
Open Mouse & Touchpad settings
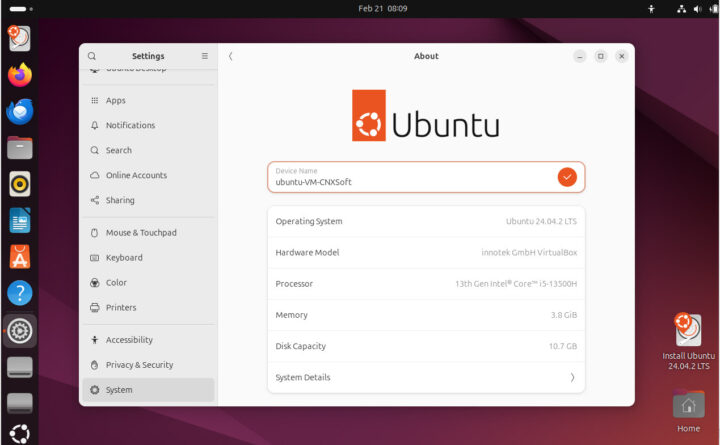pos(141,233)
